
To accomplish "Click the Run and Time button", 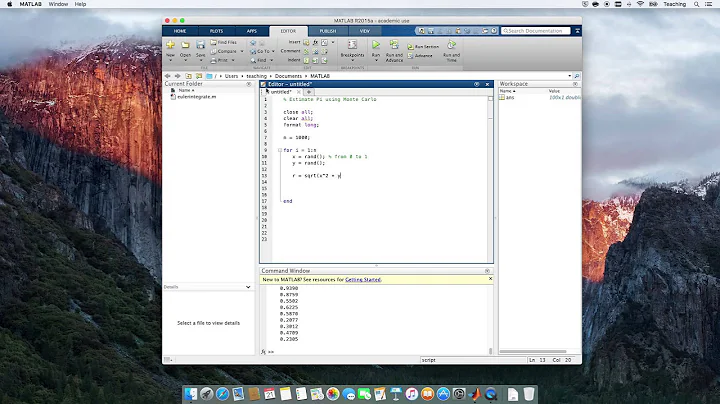I will (451, 50).
